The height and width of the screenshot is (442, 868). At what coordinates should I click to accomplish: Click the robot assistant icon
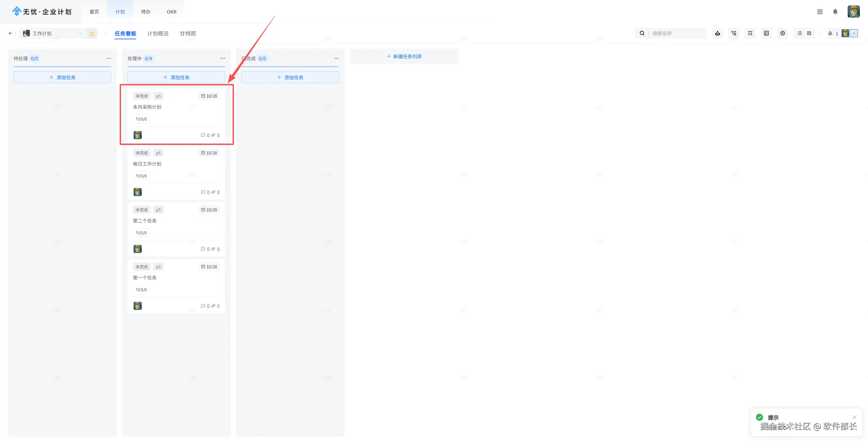pyautogui.click(x=717, y=33)
